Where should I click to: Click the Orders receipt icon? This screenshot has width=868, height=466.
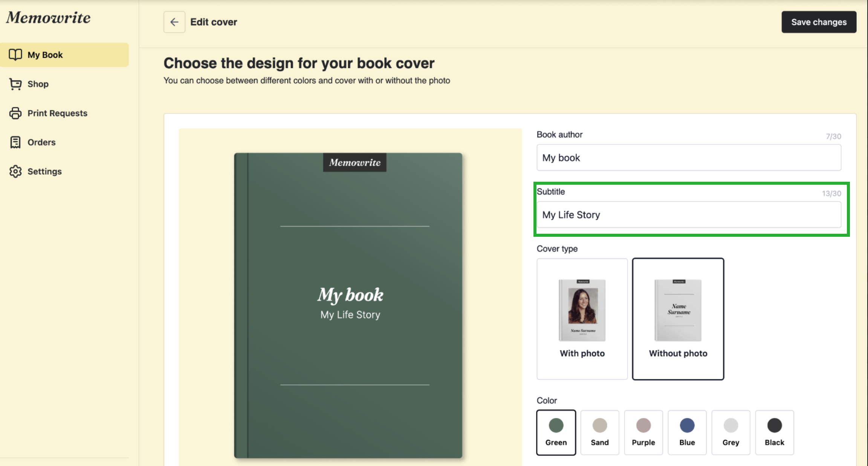coord(15,142)
